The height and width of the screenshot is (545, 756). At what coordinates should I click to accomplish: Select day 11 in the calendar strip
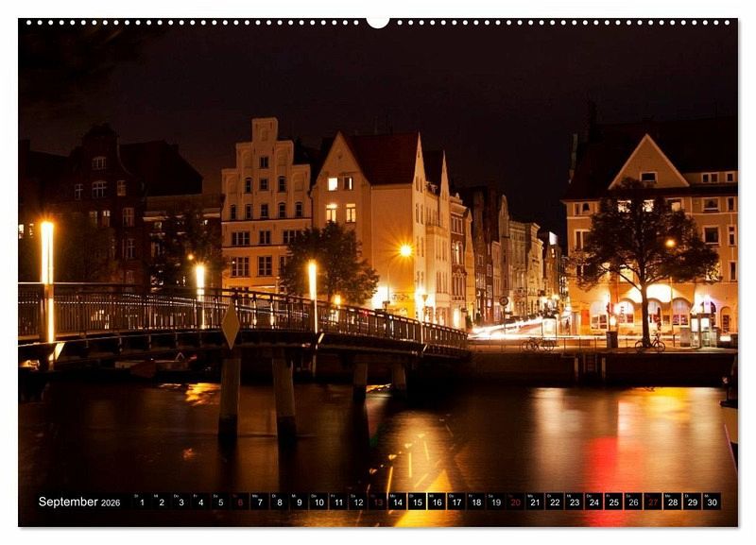click(338, 502)
